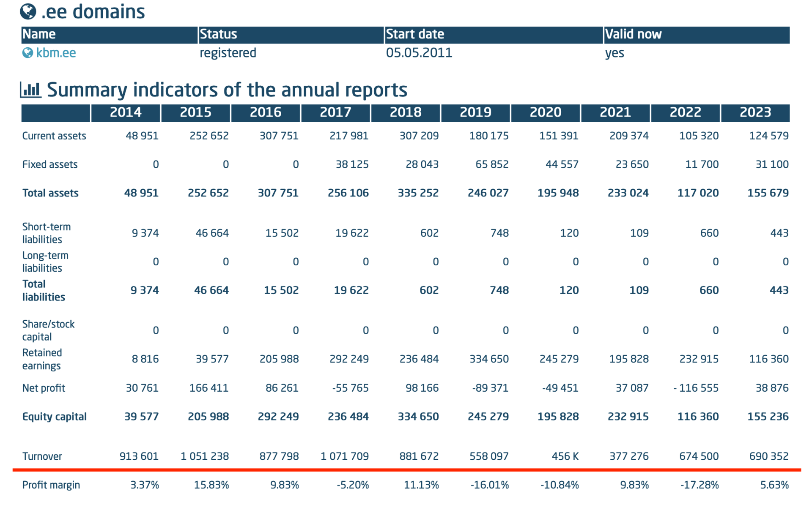Image resolution: width=812 pixels, height=510 pixels.
Task: Click the 'Equity capital' row label
Action: click(x=54, y=417)
